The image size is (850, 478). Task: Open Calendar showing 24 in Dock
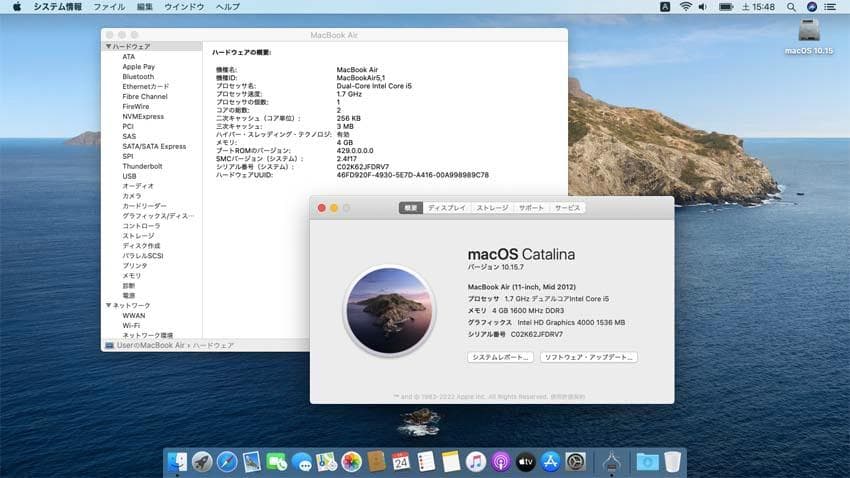click(x=401, y=462)
